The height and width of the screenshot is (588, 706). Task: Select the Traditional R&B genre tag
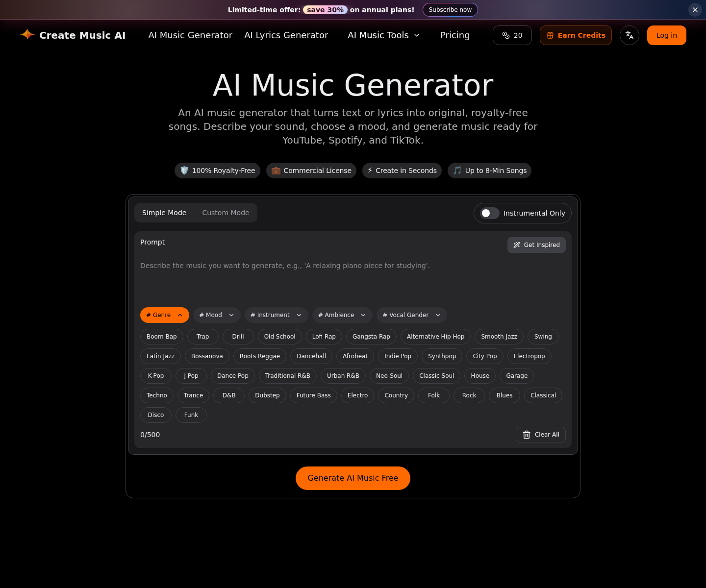[x=288, y=376]
